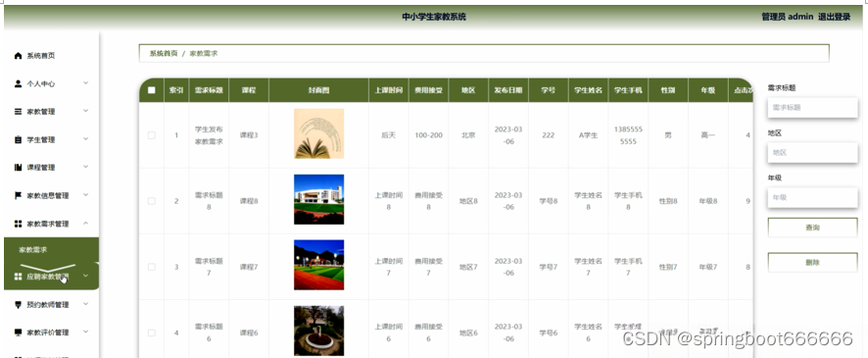Click the 查询 search button
Image resolution: width=868 pixels, height=358 pixels.
[x=812, y=228]
